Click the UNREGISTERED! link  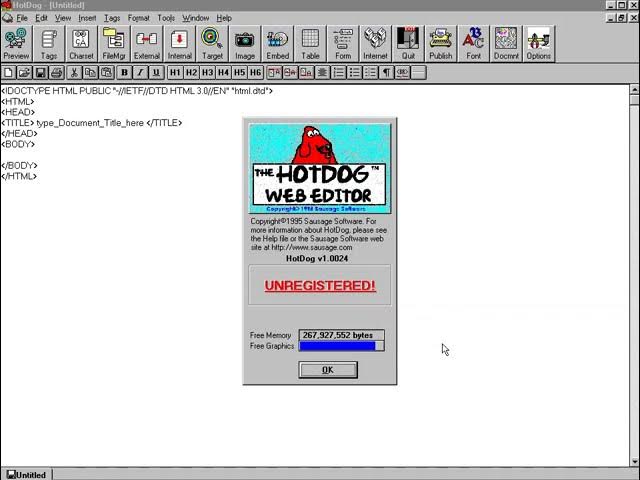pyautogui.click(x=320, y=285)
